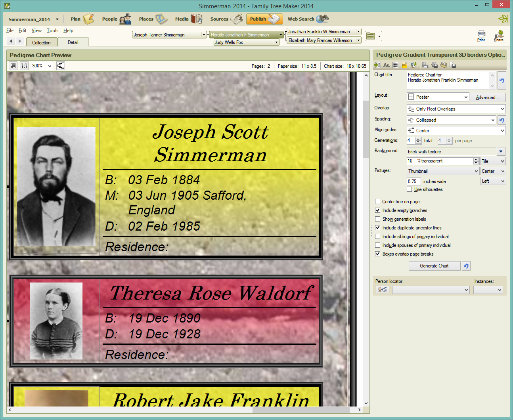Click the back navigation arrow
This screenshot has height=420, width=513.
[x=11, y=41]
